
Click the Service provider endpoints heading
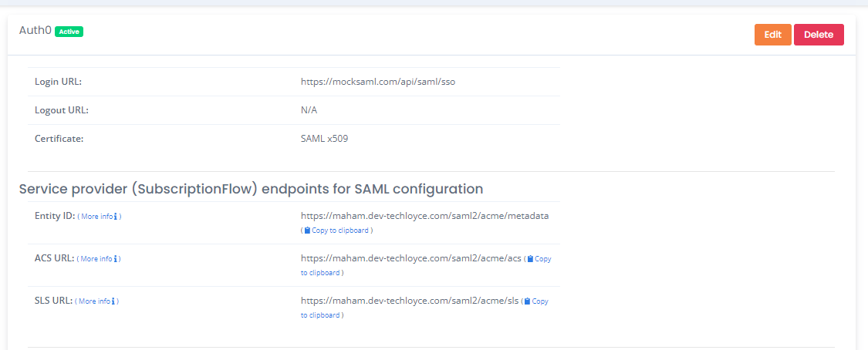[252, 189]
